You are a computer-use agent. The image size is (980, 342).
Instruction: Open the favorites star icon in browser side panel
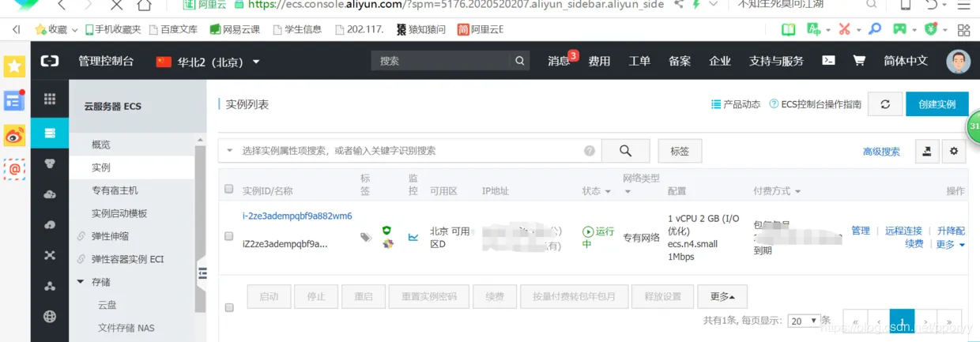pos(14,66)
